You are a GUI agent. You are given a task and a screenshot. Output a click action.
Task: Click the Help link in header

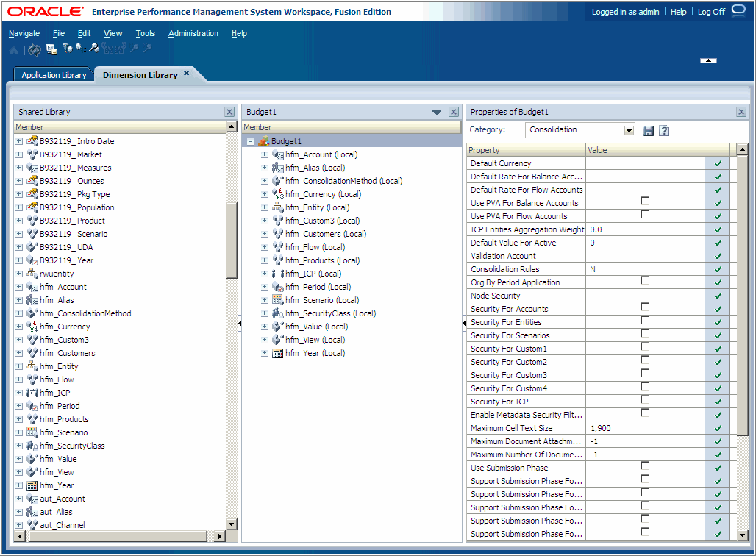[x=678, y=12]
